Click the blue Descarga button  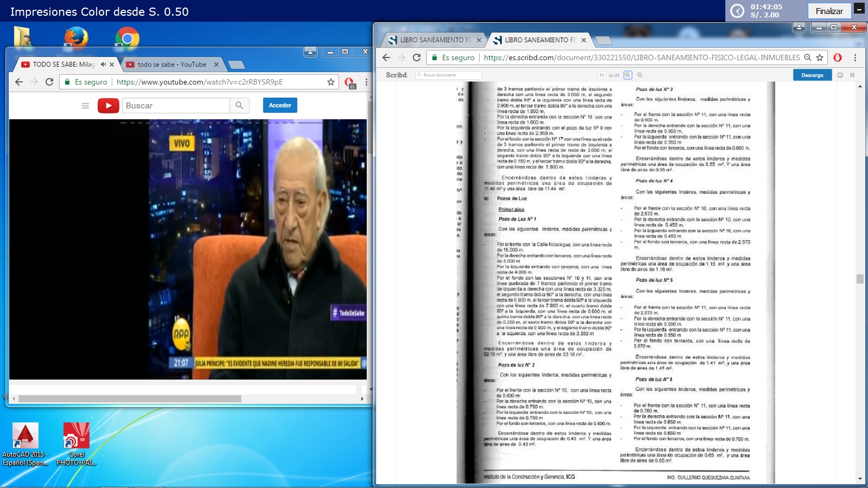click(x=812, y=75)
